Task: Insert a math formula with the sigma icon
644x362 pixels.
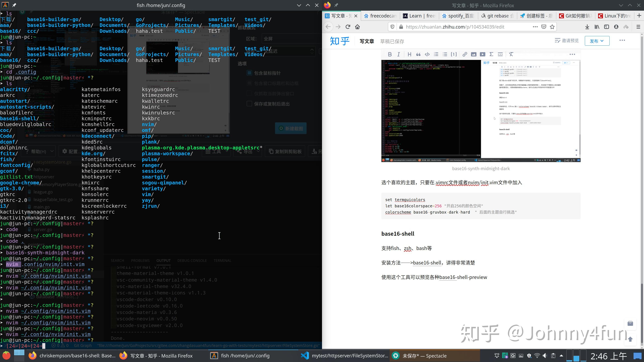Action: 491,54
